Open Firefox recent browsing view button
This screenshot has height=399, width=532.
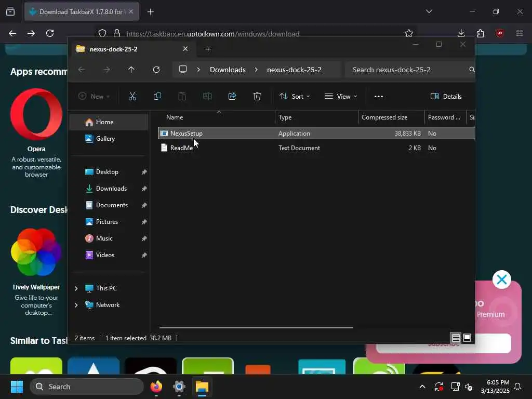(x=10, y=12)
